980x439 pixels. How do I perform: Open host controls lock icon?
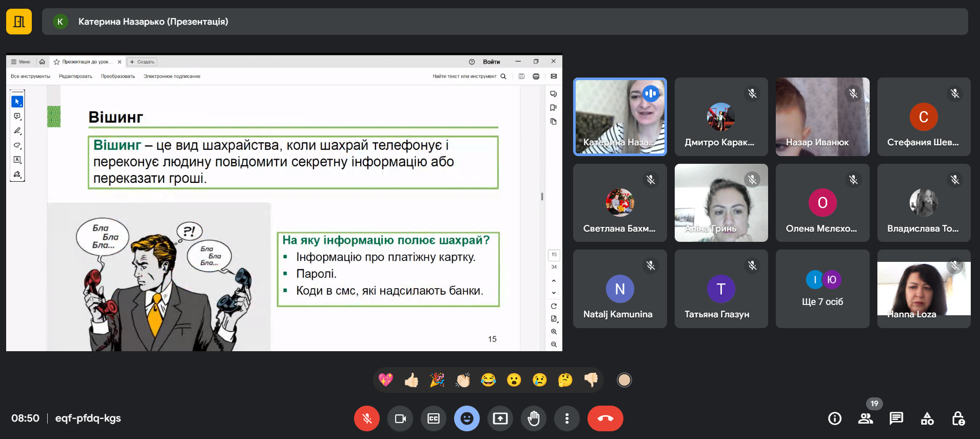click(x=958, y=418)
